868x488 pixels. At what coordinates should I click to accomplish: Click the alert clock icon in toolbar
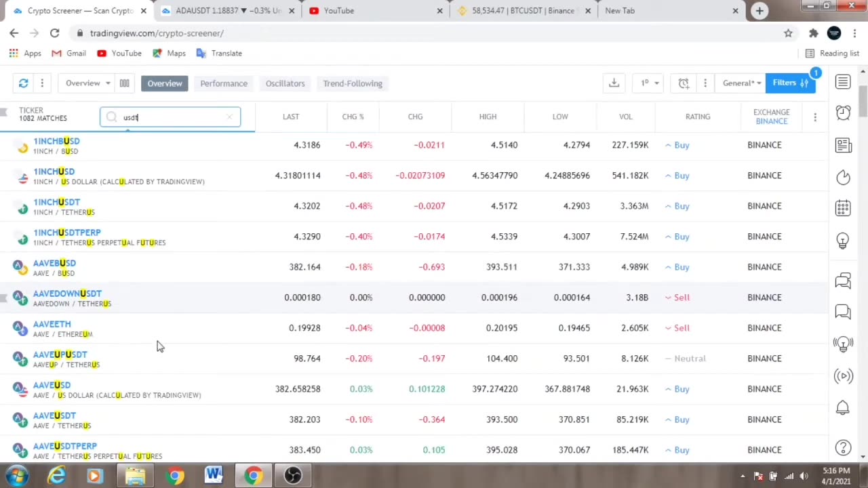point(684,83)
